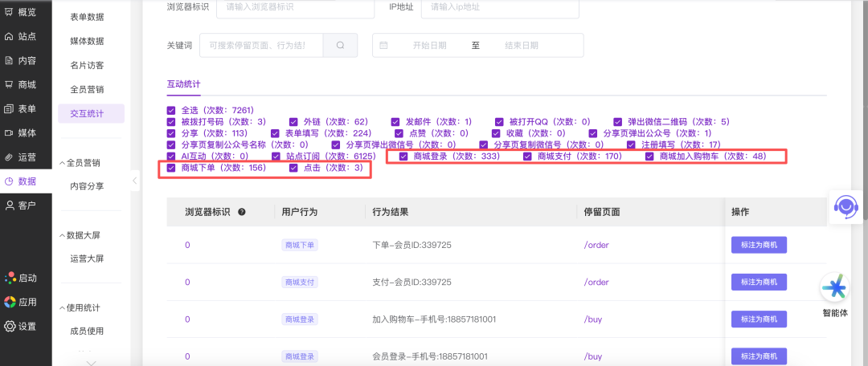
Task: Collapse the 使用统计 group
Action: (x=63, y=307)
